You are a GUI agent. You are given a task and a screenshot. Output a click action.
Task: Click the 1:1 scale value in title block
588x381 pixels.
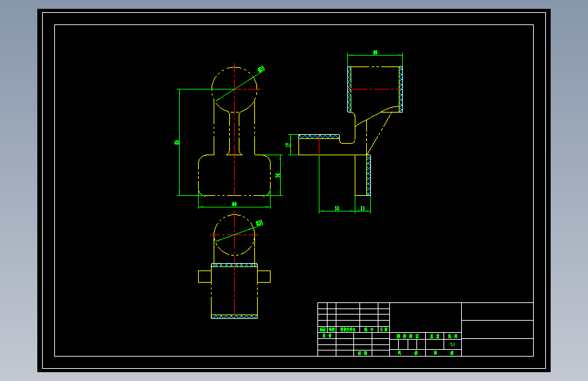pos(452,344)
